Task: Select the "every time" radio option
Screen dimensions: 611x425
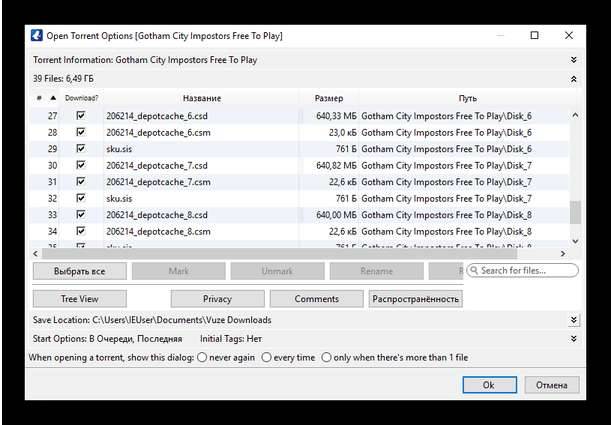Action: (x=269, y=357)
